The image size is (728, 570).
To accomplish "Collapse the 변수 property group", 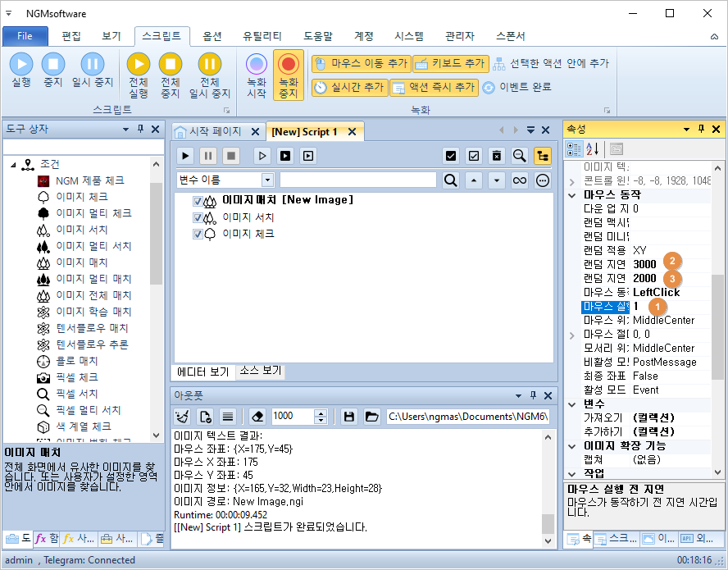I will [572, 404].
